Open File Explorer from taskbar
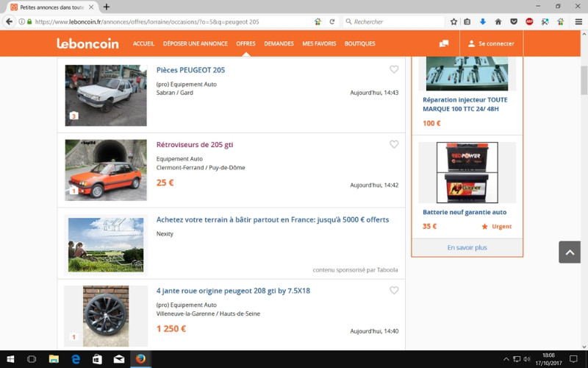Viewport: 588px width, 368px height. click(x=54, y=359)
